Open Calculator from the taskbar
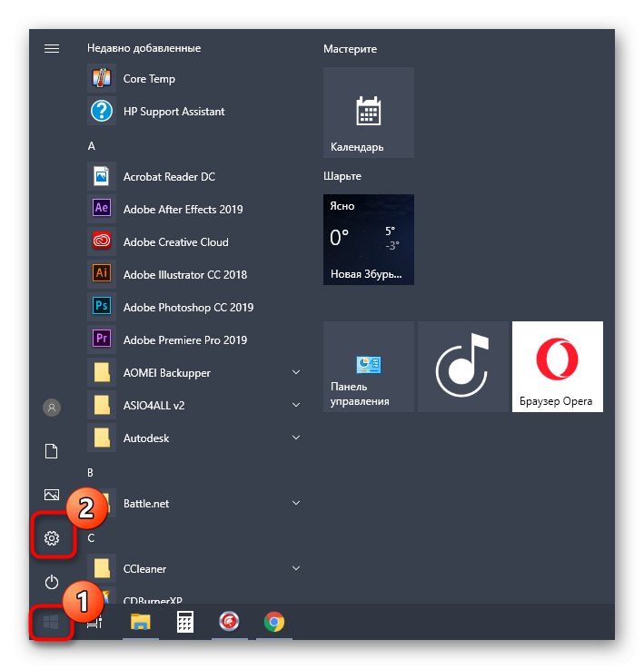 click(x=185, y=622)
